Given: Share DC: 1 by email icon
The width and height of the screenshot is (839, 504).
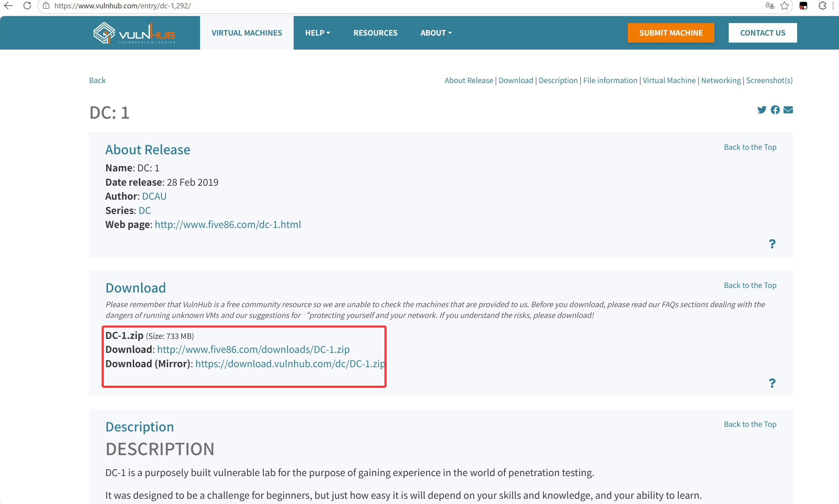Looking at the screenshot, I should [x=788, y=110].
